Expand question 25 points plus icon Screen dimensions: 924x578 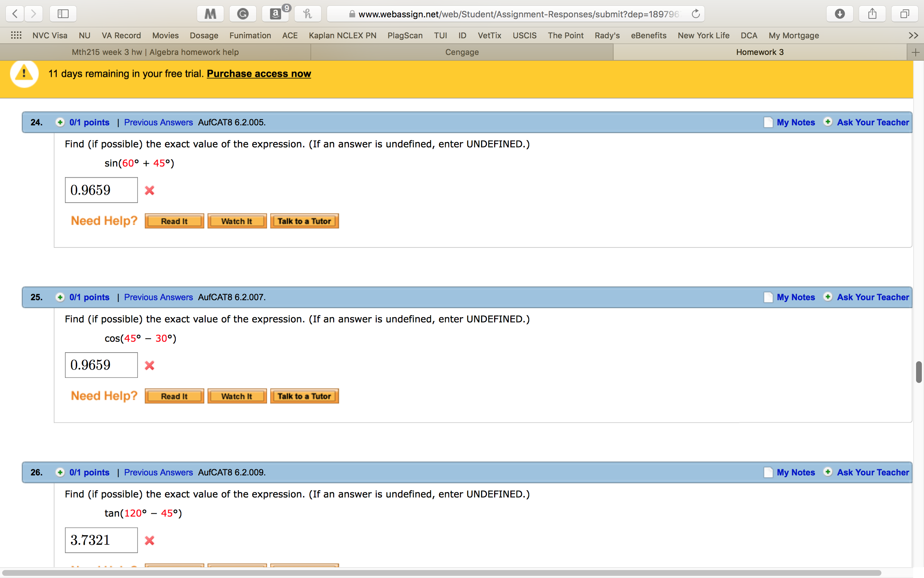pos(60,297)
